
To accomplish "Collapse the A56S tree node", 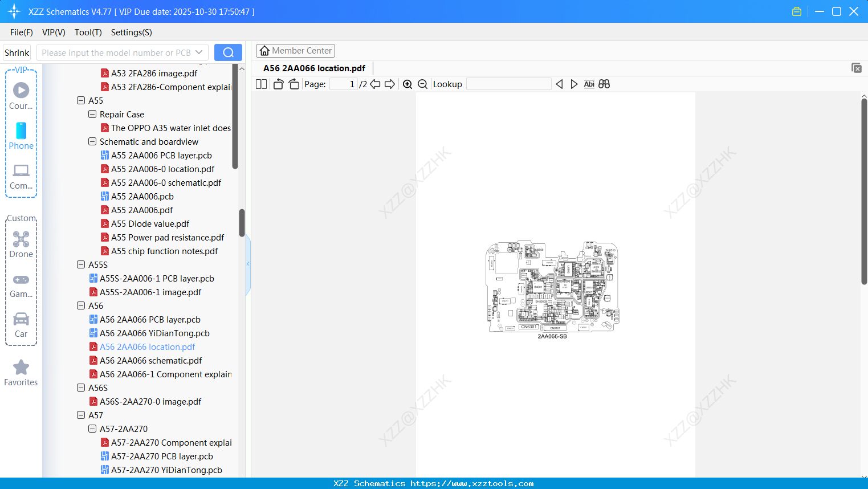I will tap(81, 388).
